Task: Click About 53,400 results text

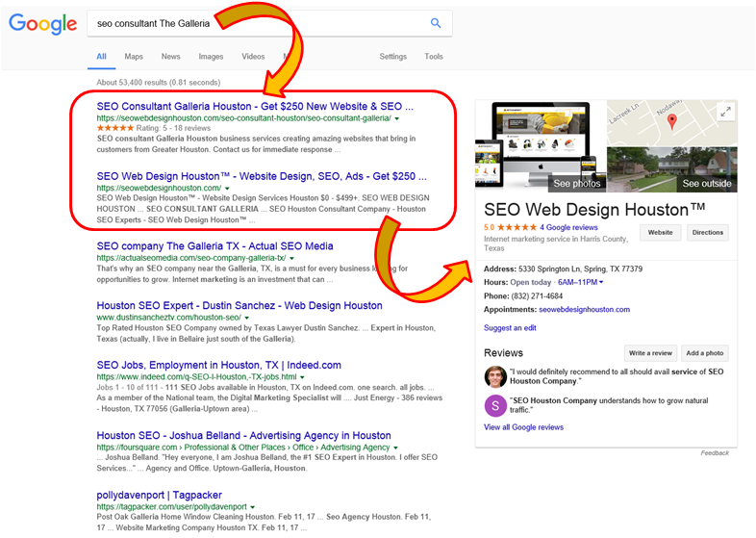Action: (158, 82)
